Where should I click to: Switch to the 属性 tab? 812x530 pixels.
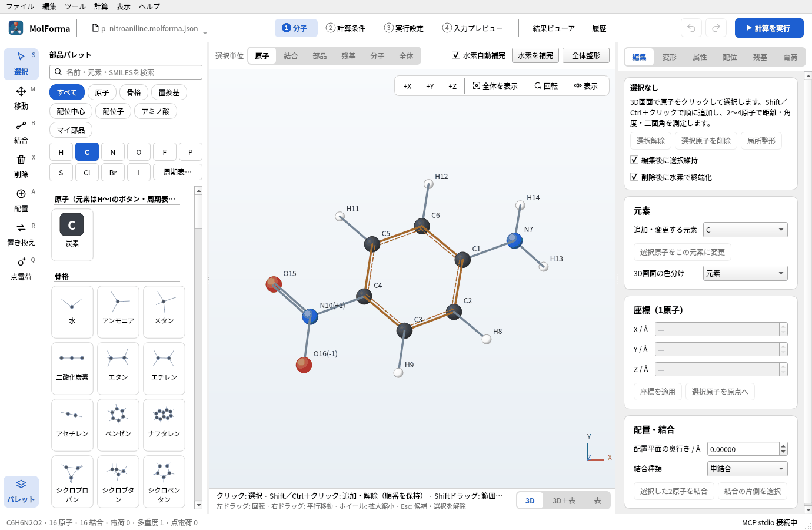(x=700, y=57)
